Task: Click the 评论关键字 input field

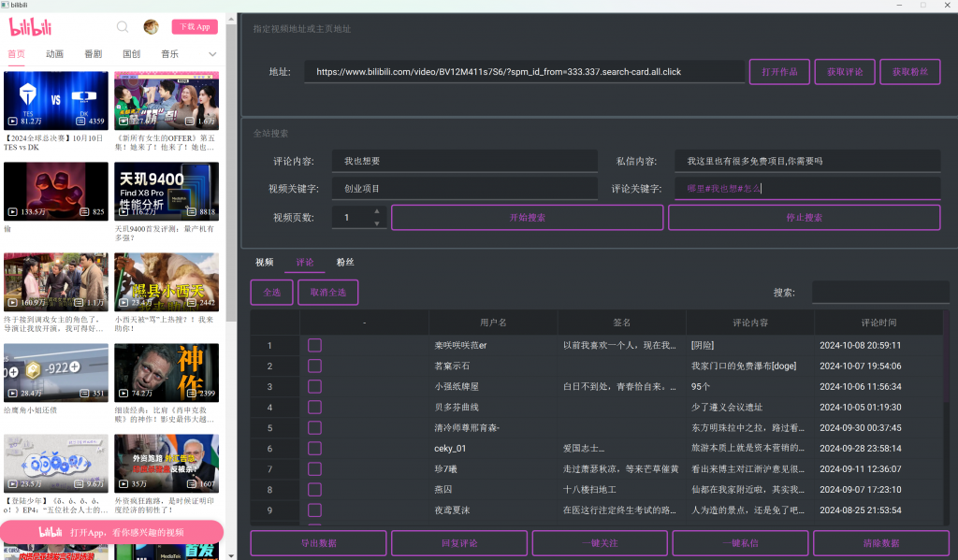Action: 807,189
